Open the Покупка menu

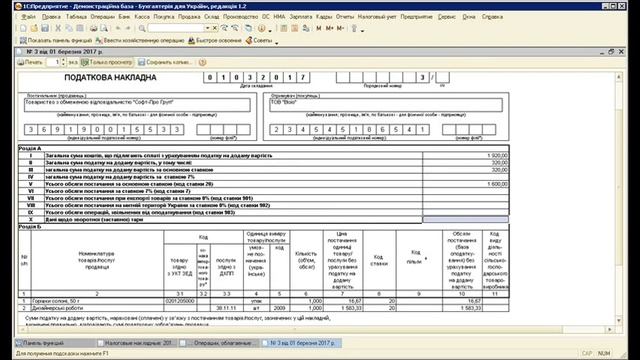164,17
